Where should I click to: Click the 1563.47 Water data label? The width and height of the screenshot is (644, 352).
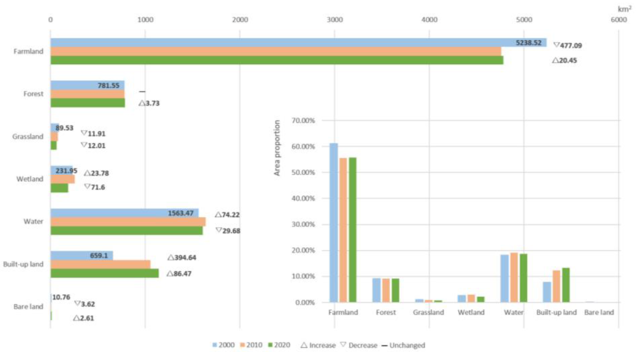pos(181,213)
